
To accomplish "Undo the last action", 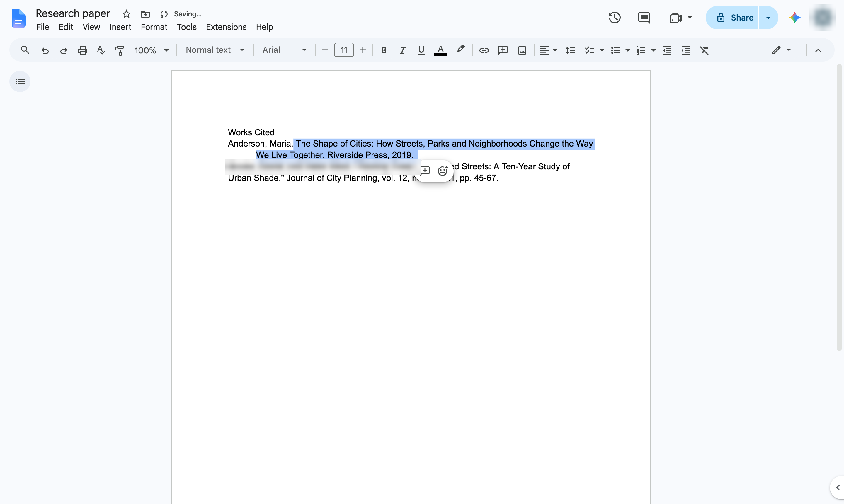I will click(45, 50).
